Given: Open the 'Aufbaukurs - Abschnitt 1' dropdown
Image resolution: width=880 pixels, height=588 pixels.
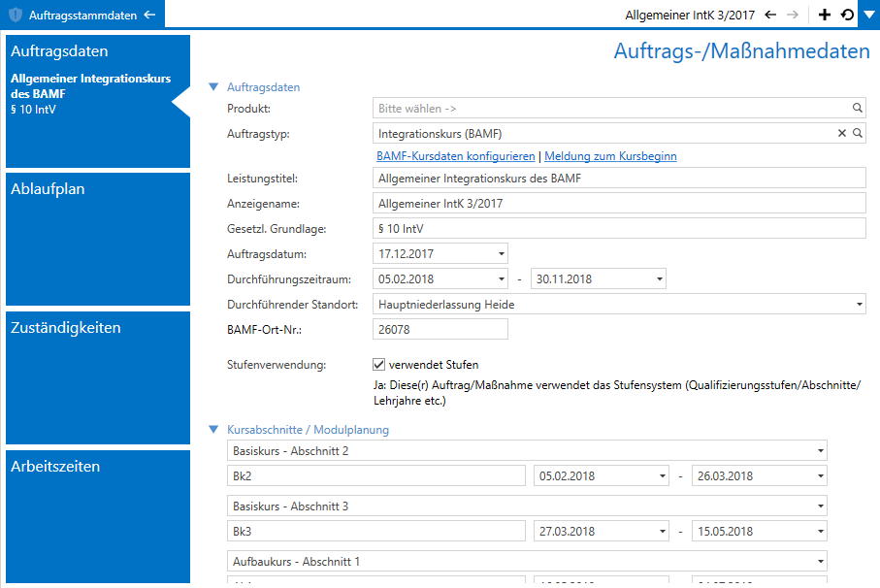Looking at the screenshot, I should [821, 561].
